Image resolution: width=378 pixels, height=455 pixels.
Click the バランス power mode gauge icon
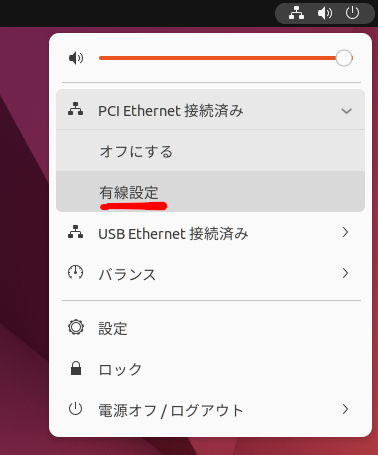[x=76, y=272]
